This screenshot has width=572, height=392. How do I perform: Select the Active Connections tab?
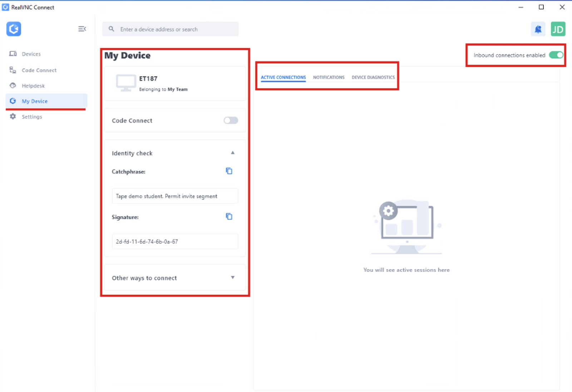point(283,77)
